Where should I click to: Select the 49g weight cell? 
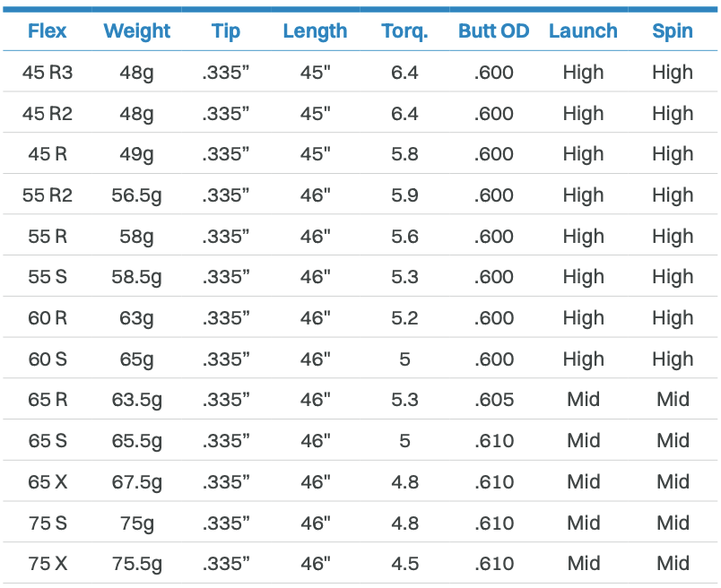click(136, 154)
